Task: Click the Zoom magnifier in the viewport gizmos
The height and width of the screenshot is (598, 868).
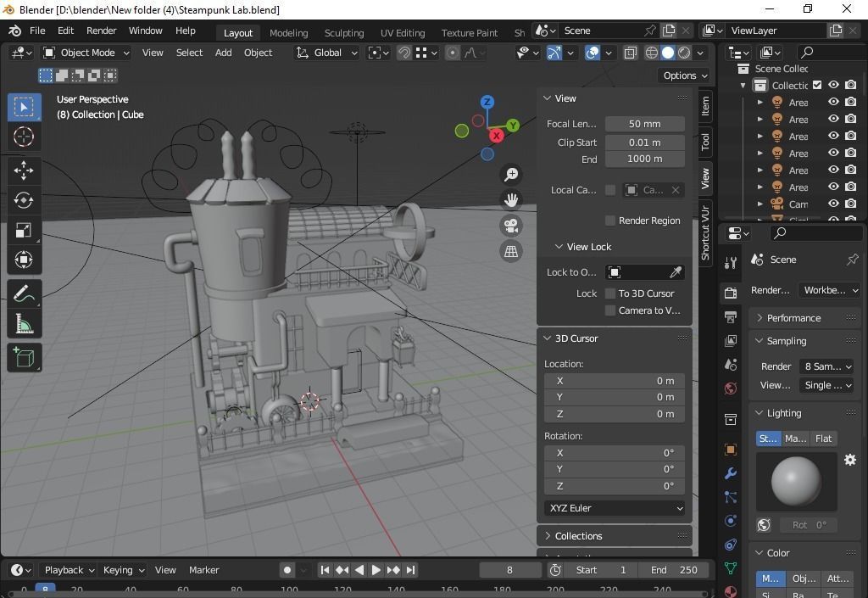Action: 510,174
